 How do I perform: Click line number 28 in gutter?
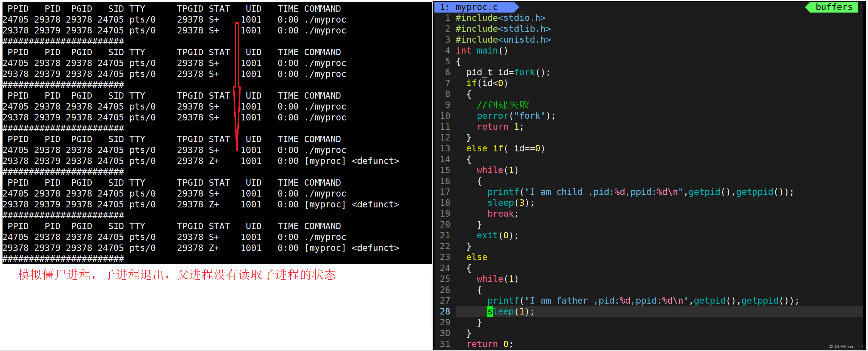445,311
